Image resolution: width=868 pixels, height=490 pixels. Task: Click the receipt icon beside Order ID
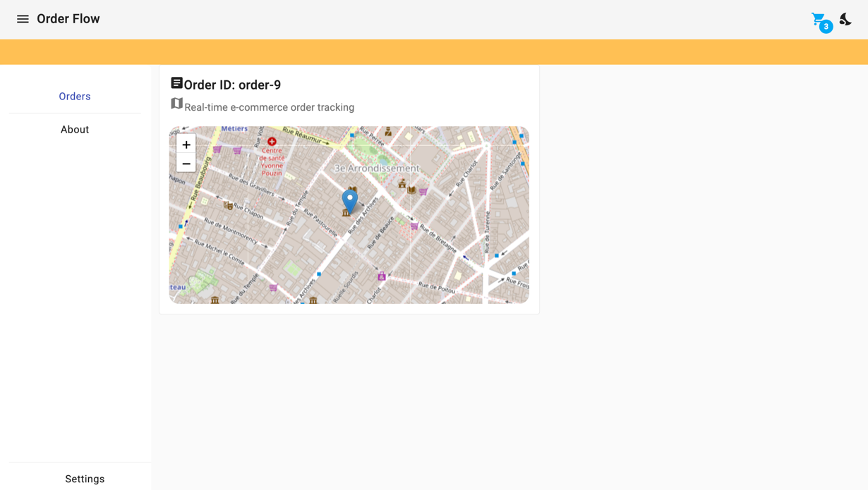176,82
